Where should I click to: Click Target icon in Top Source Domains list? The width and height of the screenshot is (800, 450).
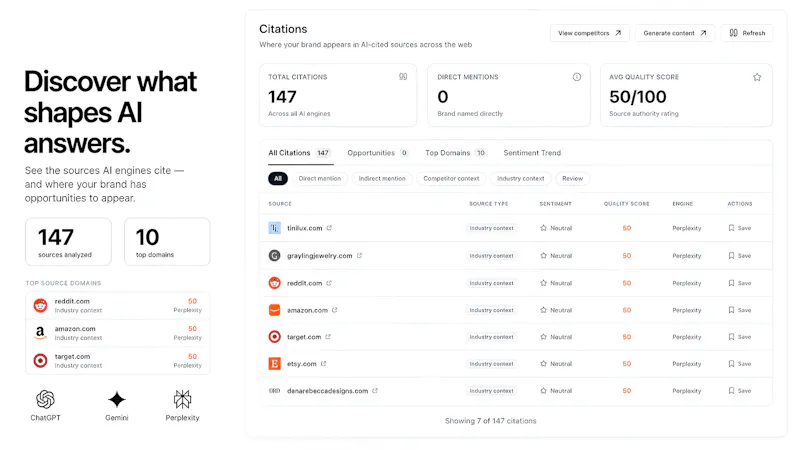point(40,361)
